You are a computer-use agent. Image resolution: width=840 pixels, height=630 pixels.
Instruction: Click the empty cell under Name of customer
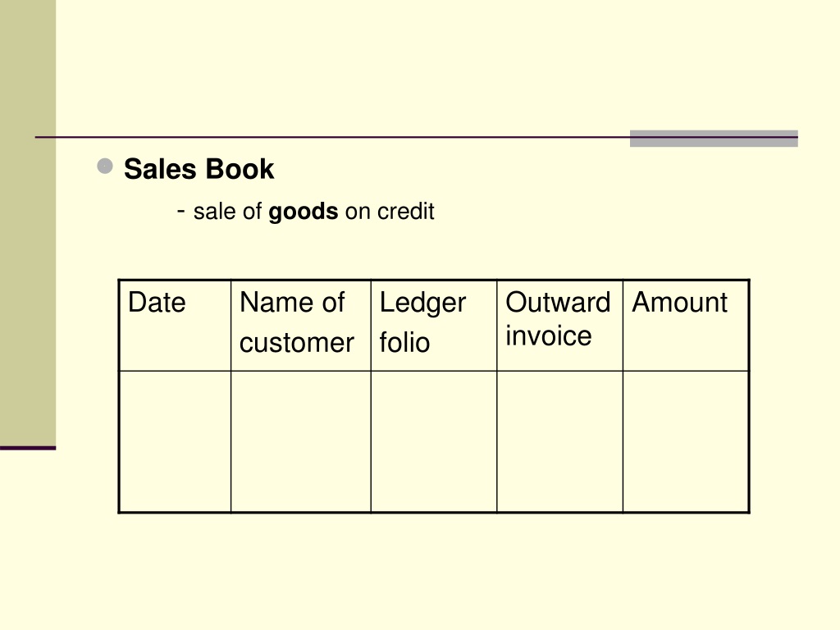coord(300,441)
